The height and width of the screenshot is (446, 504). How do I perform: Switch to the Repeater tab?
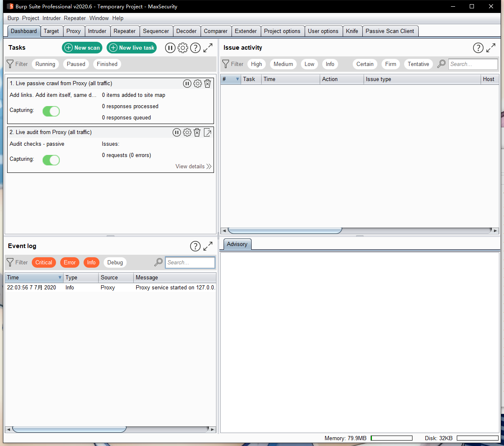(x=125, y=31)
